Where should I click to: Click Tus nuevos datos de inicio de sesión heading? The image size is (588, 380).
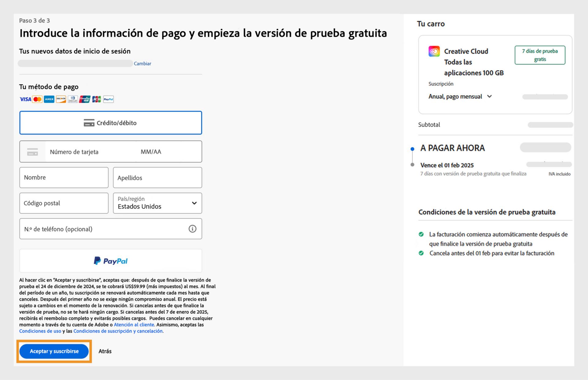pyautogui.click(x=75, y=51)
